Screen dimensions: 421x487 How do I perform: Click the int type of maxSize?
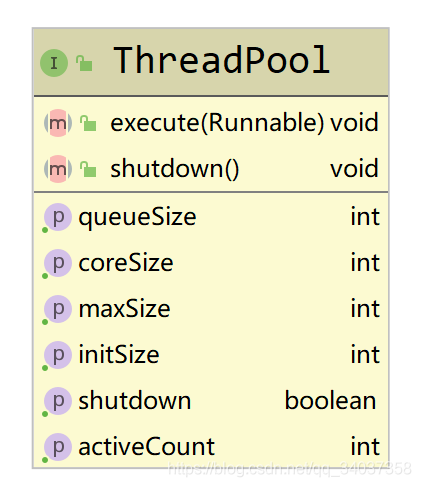[x=365, y=309]
